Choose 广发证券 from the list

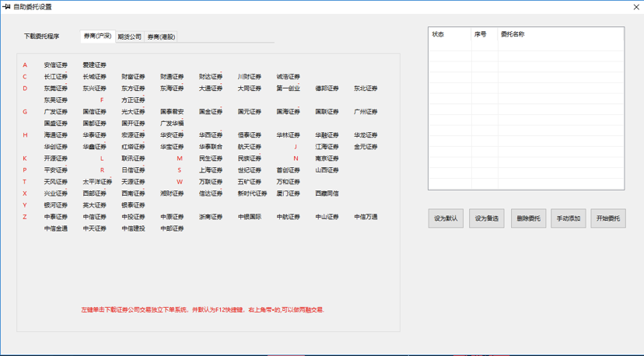click(x=56, y=112)
